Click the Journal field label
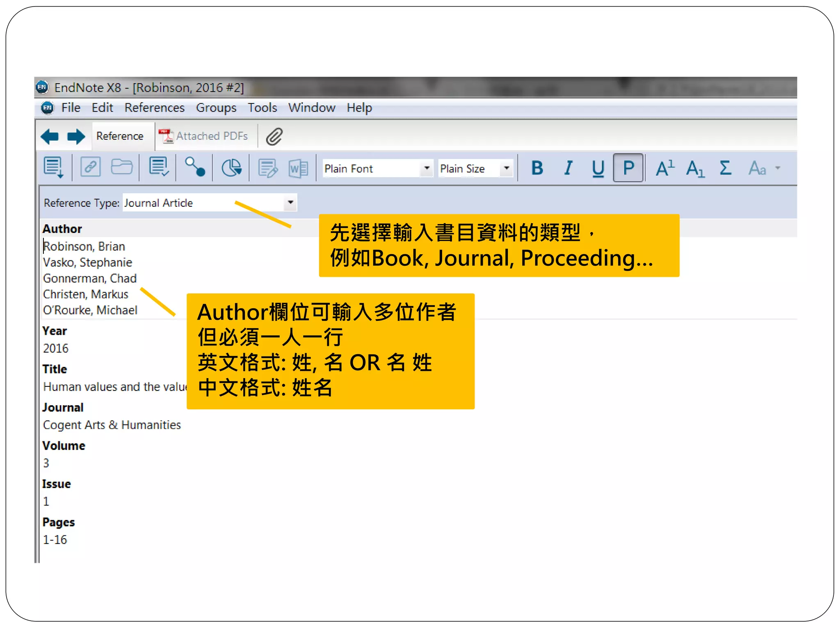 pos(63,407)
